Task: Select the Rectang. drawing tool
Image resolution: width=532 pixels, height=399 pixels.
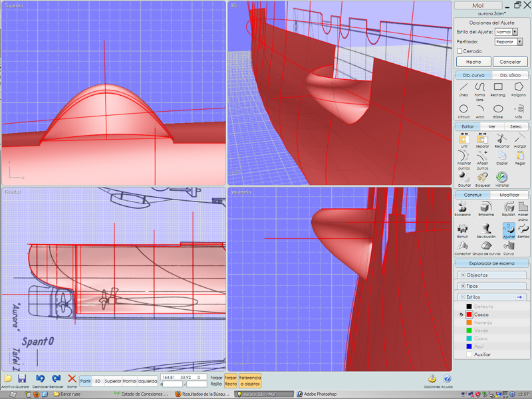Action: point(498,89)
